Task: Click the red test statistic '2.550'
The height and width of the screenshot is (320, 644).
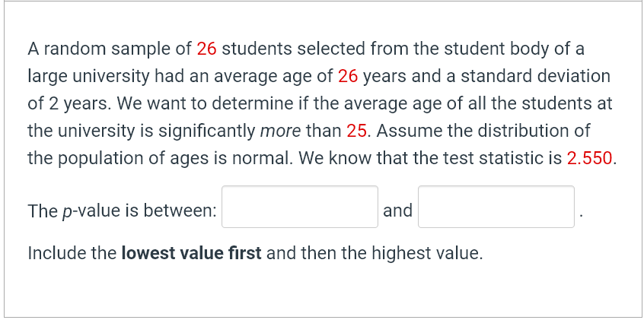Action: point(590,158)
